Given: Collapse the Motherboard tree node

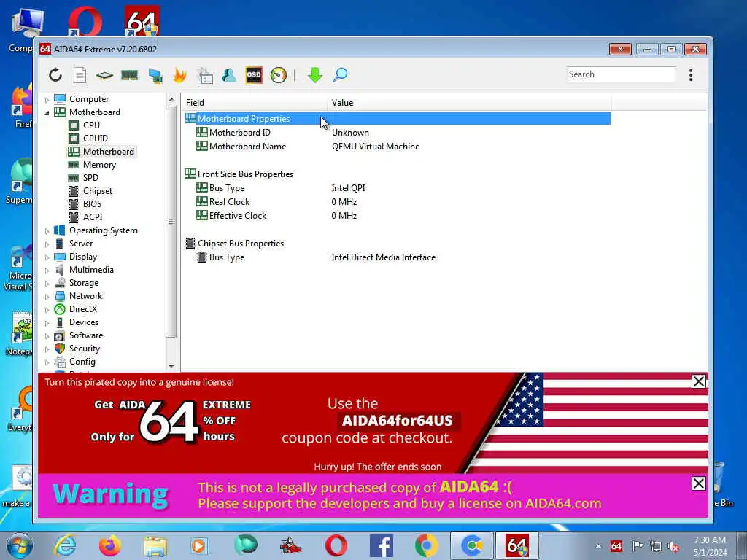Looking at the screenshot, I should pos(47,113).
